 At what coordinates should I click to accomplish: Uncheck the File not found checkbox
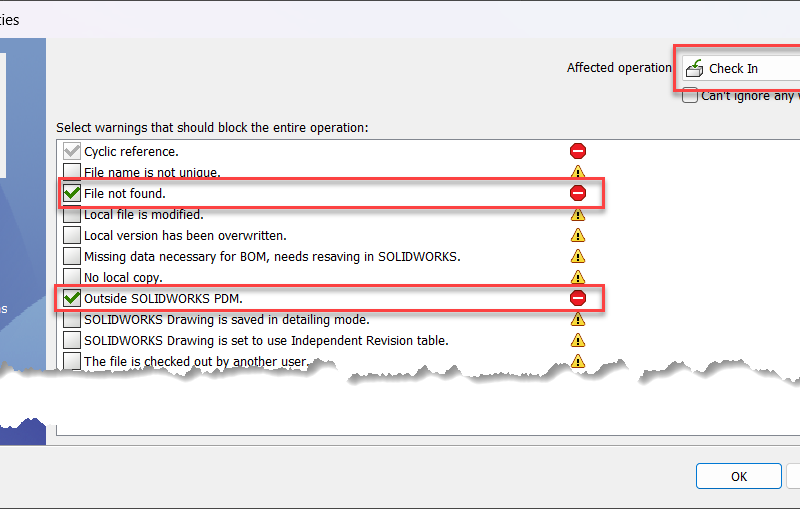(72, 193)
